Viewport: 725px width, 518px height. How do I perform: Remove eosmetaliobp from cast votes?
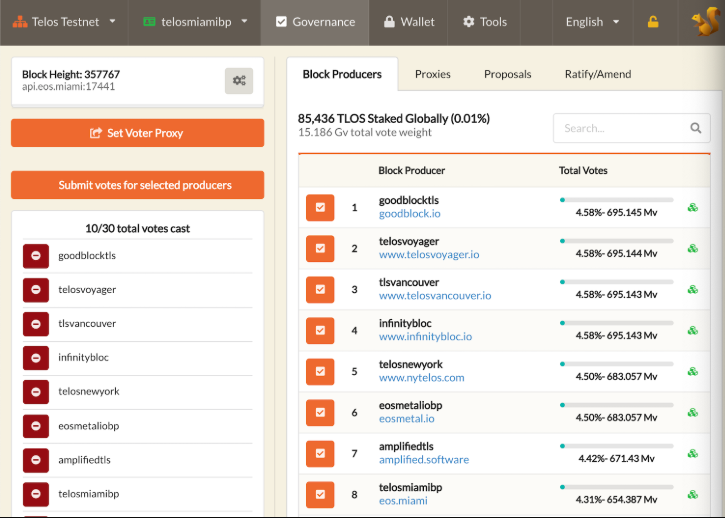tap(36, 426)
